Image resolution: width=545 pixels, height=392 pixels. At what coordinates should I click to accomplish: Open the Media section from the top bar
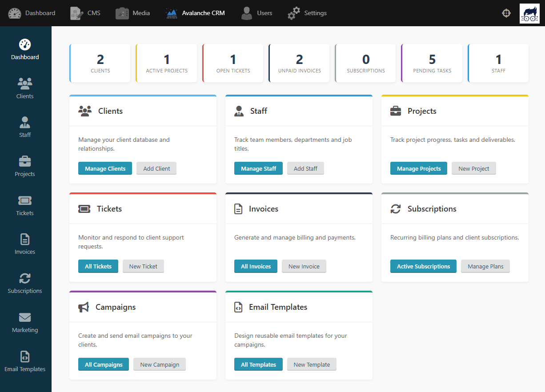132,13
